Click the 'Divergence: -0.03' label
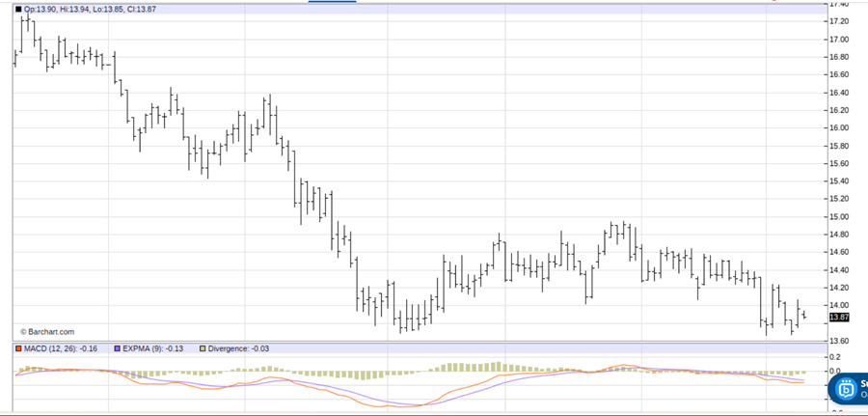The image size is (868, 416). click(237, 349)
